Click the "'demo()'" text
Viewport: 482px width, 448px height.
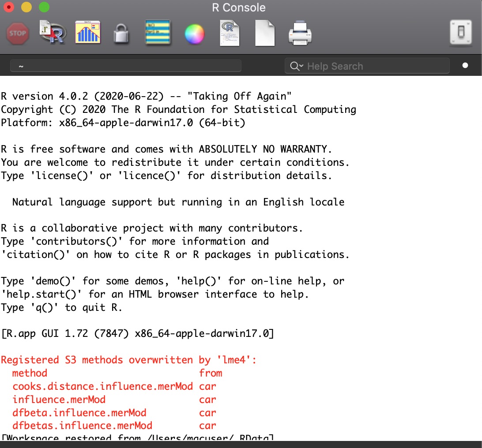(53, 280)
